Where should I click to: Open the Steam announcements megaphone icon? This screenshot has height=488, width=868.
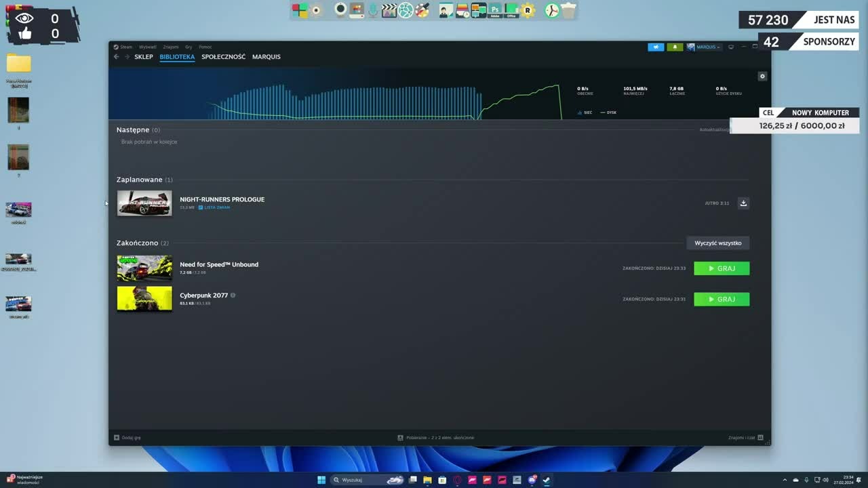pyautogui.click(x=656, y=47)
